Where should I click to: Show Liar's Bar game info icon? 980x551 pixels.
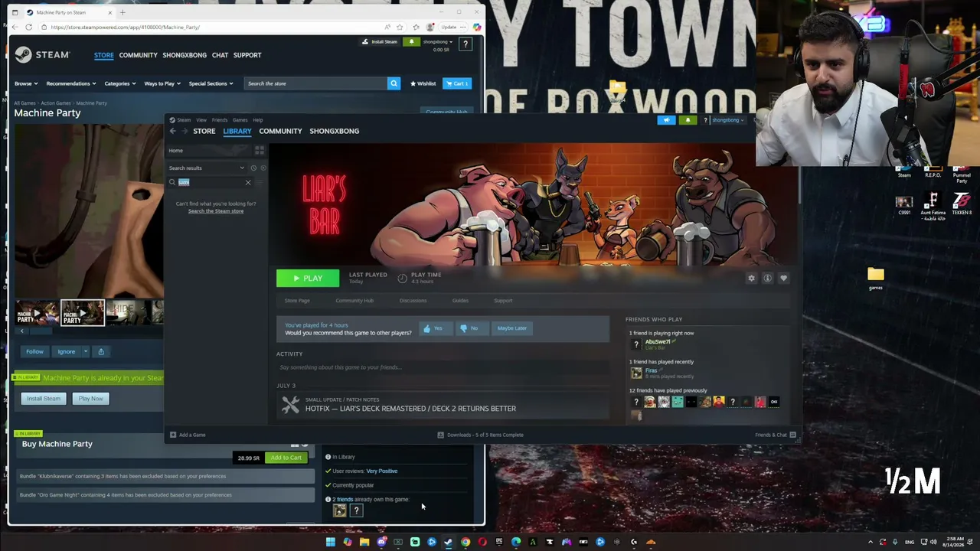click(x=767, y=278)
